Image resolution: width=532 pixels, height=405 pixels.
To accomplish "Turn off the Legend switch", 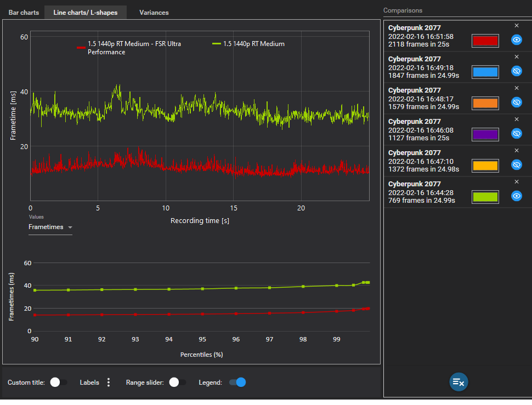I will (237, 383).
